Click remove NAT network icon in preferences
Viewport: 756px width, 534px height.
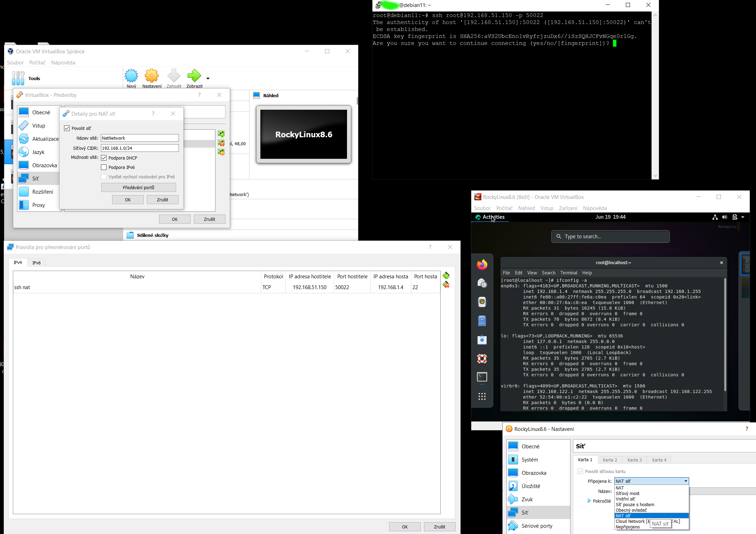[x=221, y=143]
